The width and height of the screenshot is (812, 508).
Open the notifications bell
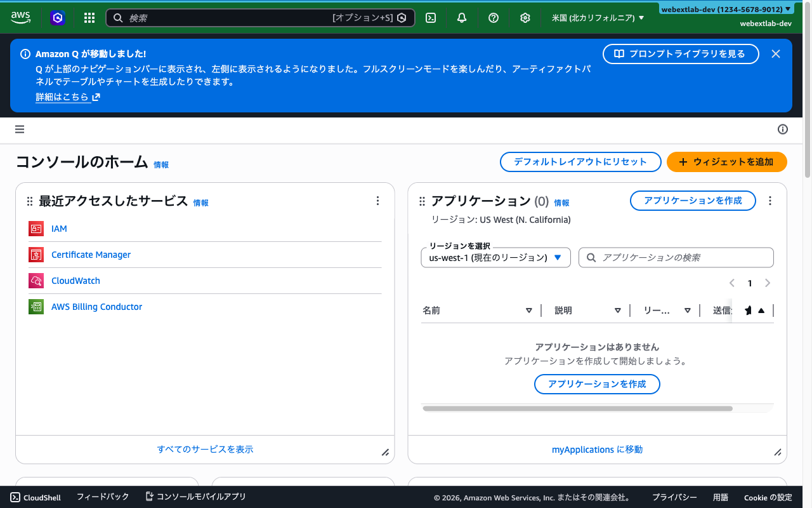tap(461, 18)
